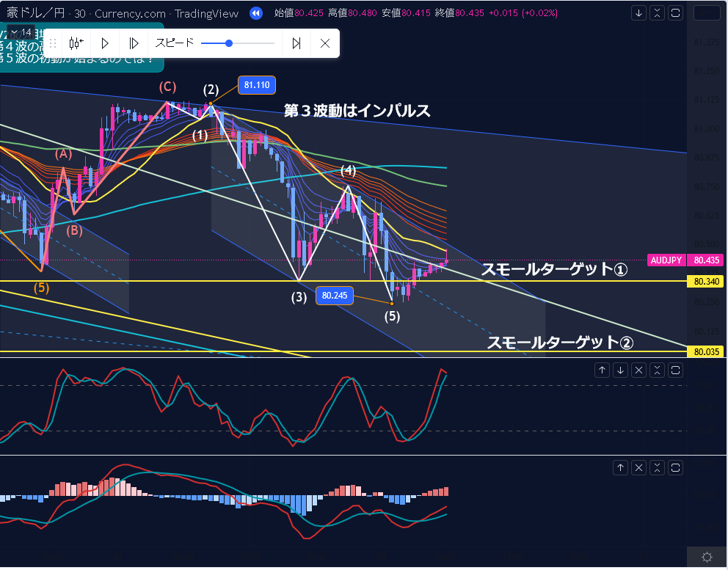Click the 高値80.480 high value
The image size is (728, 570).
(352, 13)
